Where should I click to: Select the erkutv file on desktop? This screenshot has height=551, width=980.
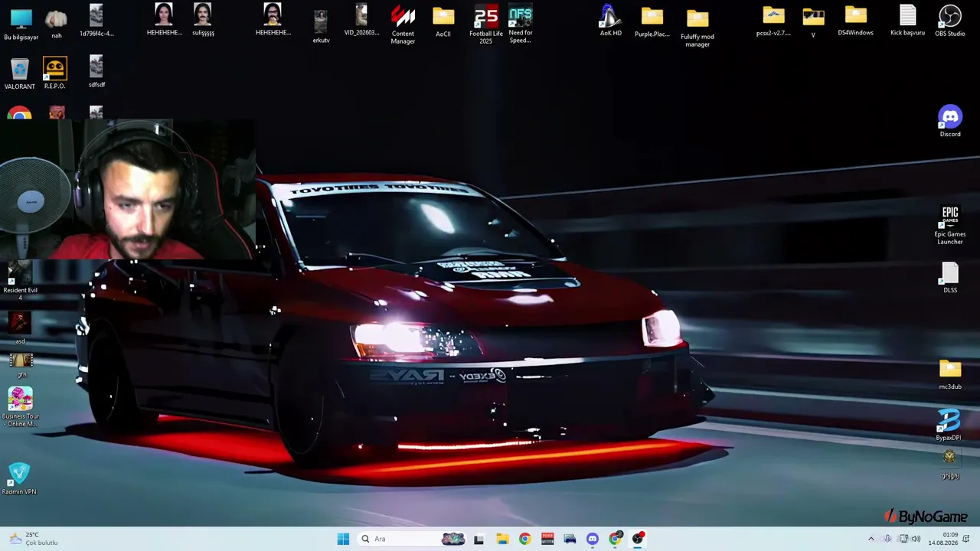pos(321,27)
